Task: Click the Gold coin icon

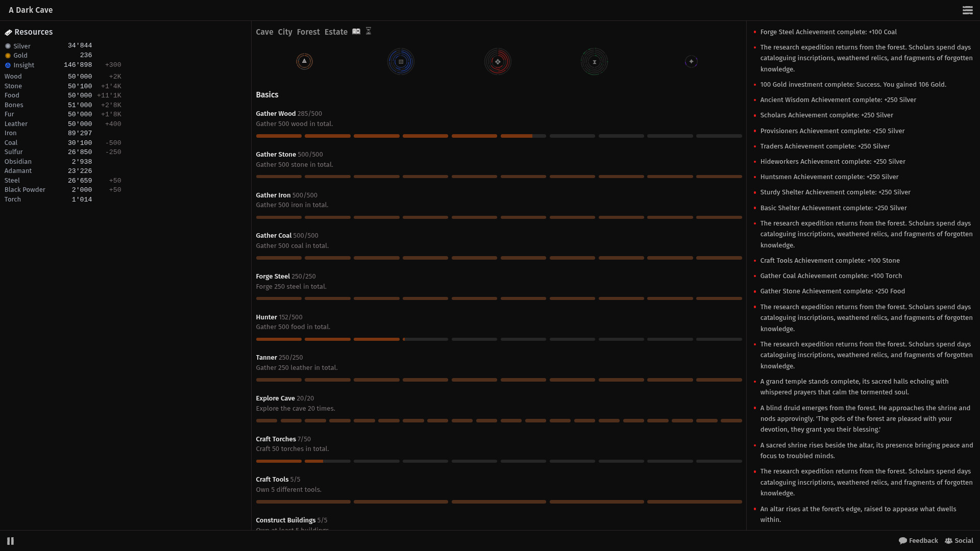Action: (x=8, y=56)
